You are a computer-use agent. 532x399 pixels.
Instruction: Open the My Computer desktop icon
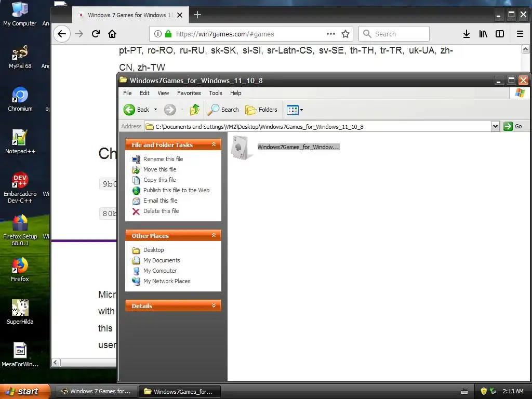point(20,14)
